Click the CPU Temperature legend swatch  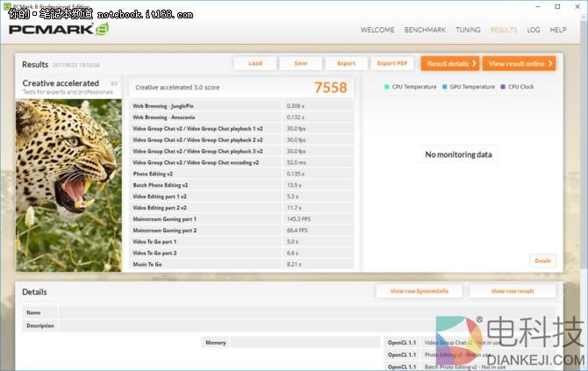[387, 87]
